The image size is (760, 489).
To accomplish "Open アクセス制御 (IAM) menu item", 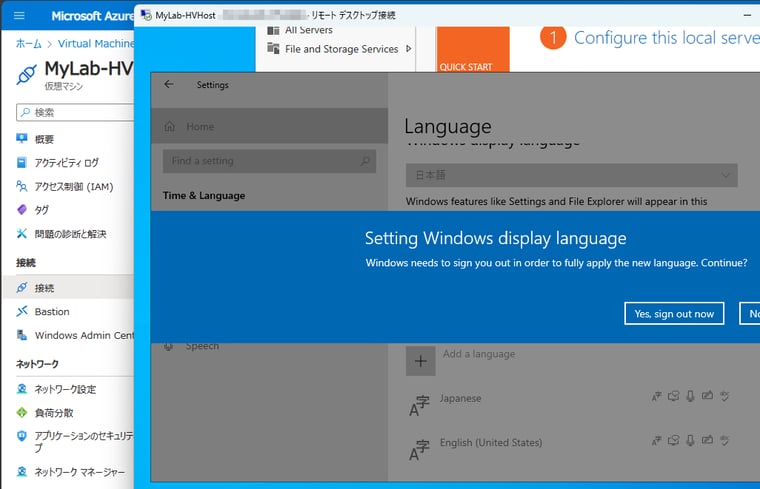I will [74, 187].
